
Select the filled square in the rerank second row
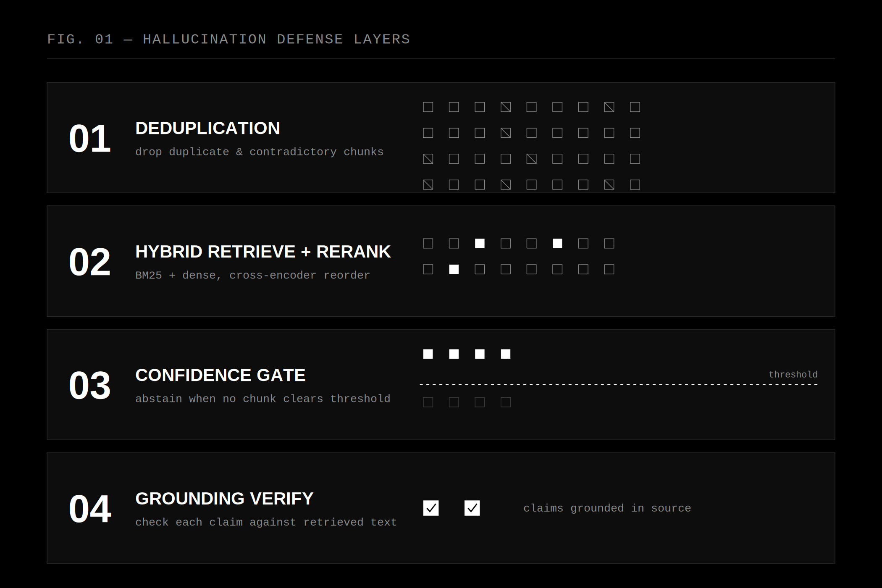[x=454, y=269]
